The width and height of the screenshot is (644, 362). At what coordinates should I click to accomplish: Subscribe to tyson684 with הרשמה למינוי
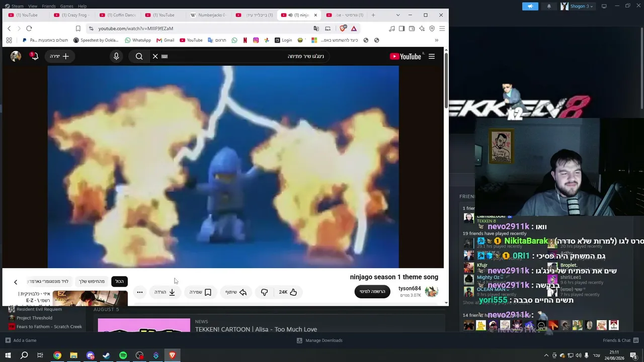click(372, 292)
